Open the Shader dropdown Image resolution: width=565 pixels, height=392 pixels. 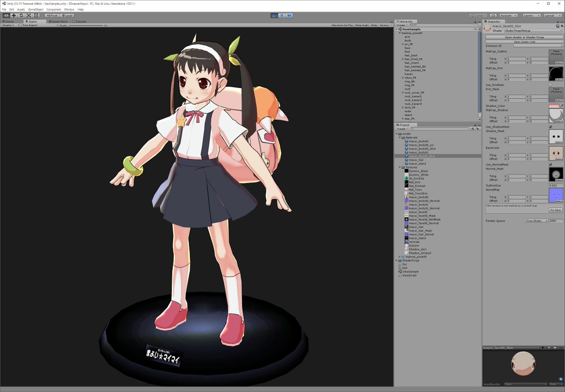pos(533,31)
